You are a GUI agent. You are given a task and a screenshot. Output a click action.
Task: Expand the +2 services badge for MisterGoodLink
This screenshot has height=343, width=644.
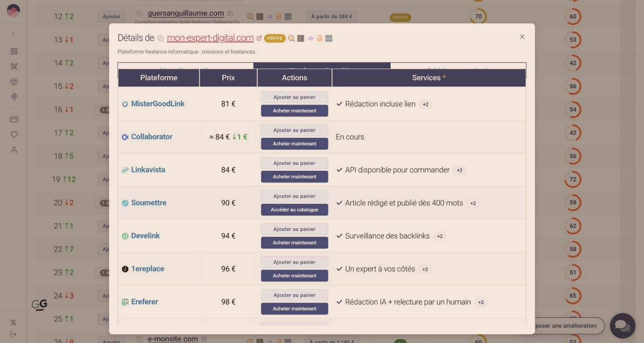coord(425,104)
